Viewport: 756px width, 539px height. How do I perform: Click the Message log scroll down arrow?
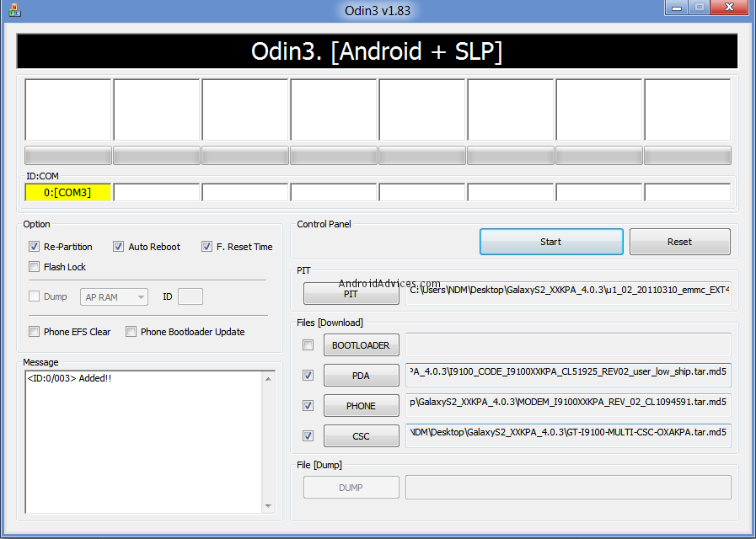269,506
